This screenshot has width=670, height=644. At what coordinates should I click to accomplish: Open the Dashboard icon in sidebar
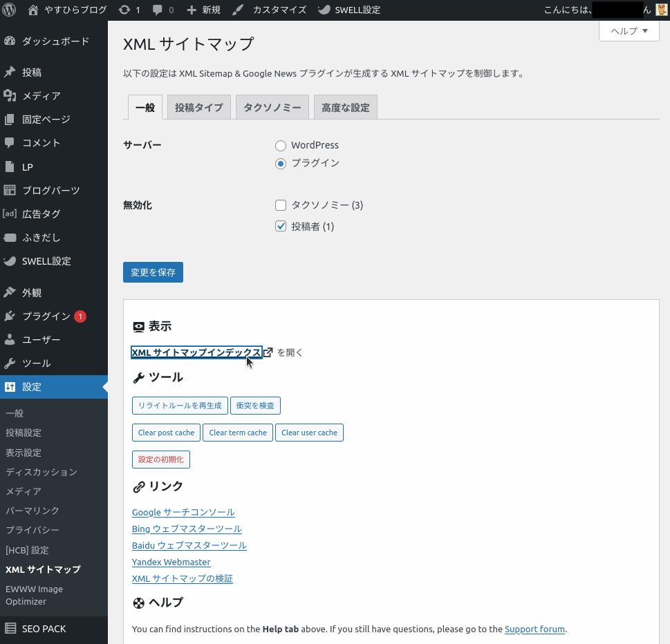coord(10,41)
